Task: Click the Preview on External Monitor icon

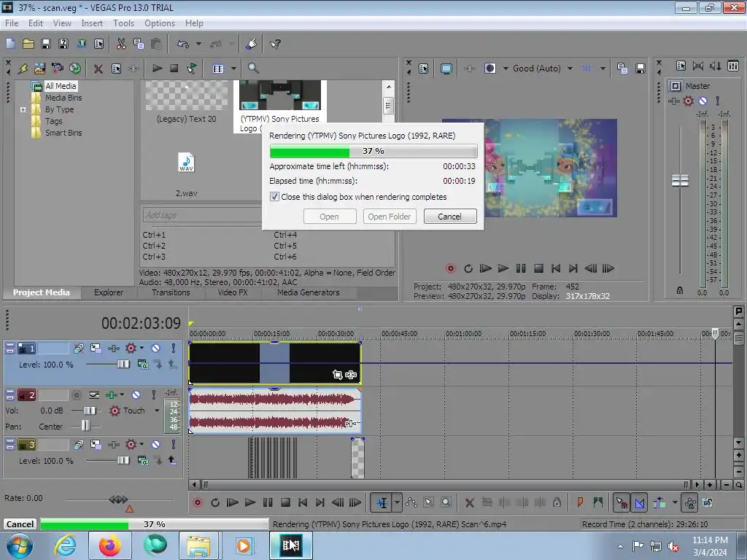Action: [x=446, y=69]
